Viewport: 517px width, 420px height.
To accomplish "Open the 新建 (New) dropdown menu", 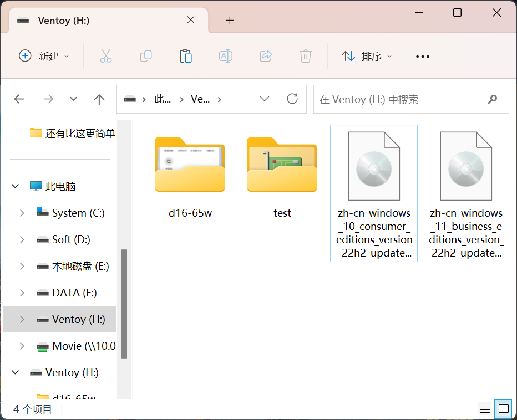I will click(44, 56).
